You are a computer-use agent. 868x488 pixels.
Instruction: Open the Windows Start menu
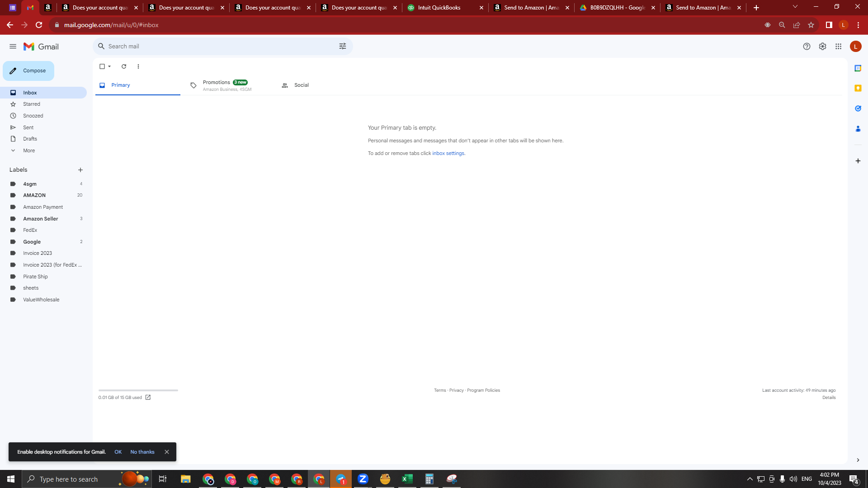tap(11, 479)
